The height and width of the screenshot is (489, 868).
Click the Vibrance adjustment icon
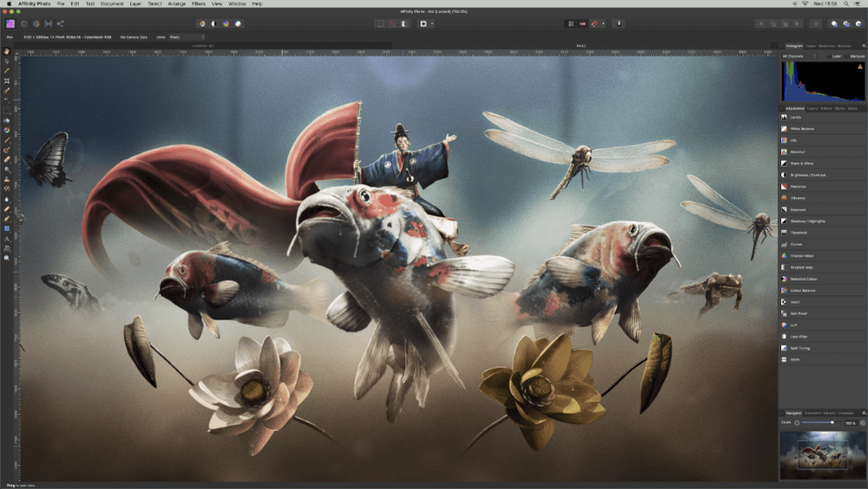click(784, 198)
